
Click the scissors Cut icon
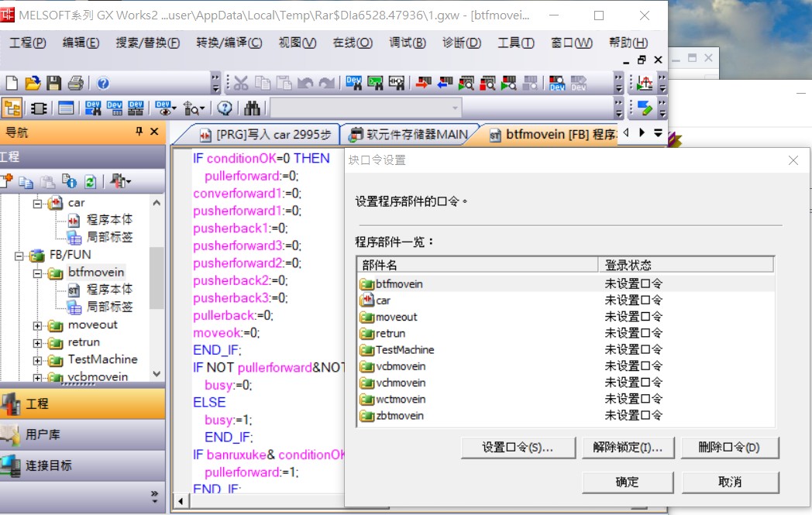pyautogui.click(x=241, y=83)
